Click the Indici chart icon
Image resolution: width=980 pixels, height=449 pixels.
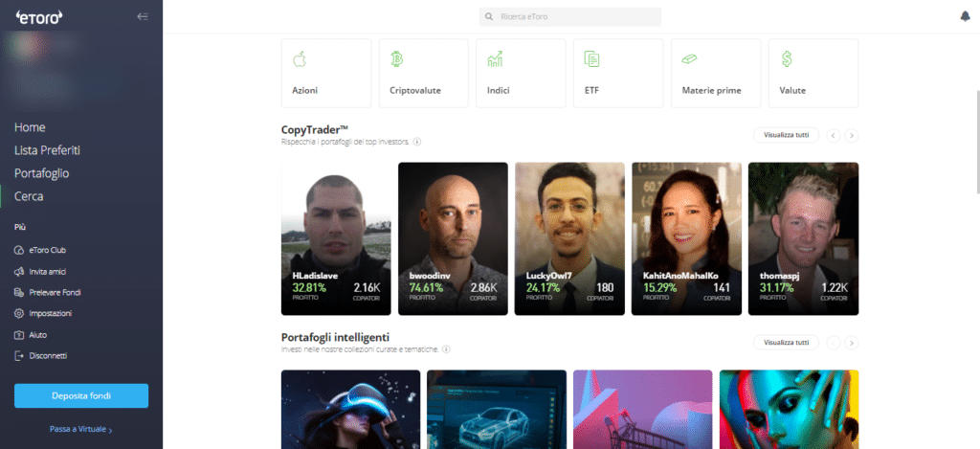[495, 59]
